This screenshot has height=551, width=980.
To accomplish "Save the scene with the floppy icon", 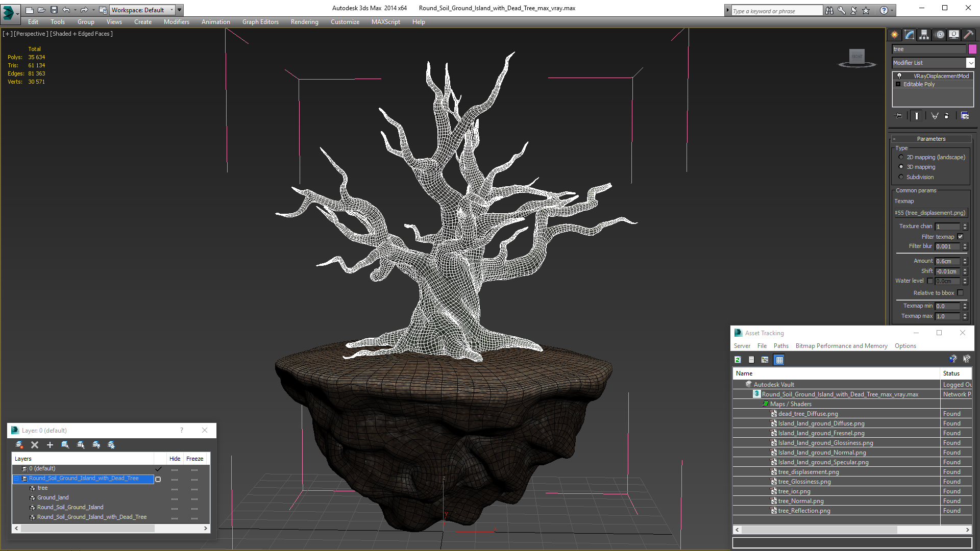I will pos(54,10).
